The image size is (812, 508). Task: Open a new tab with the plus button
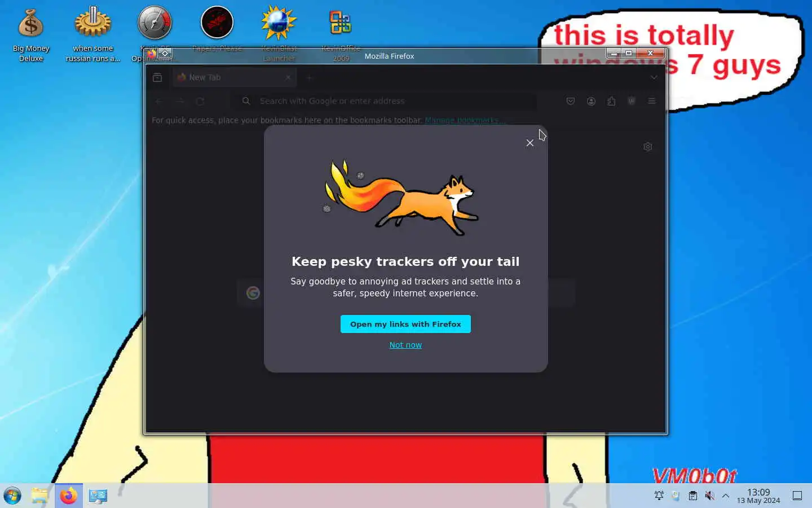(309, 77)
